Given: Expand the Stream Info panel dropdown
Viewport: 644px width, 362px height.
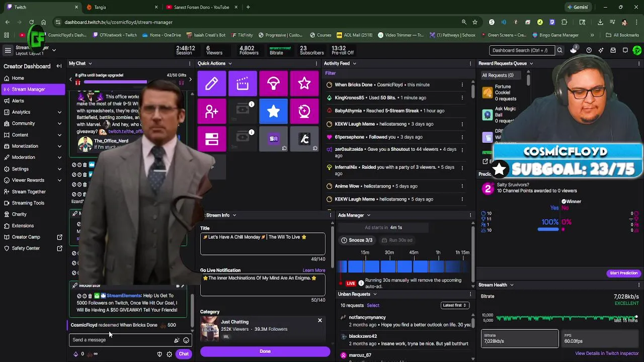Looking at the screenshot, I should click(x=234, y=215).
